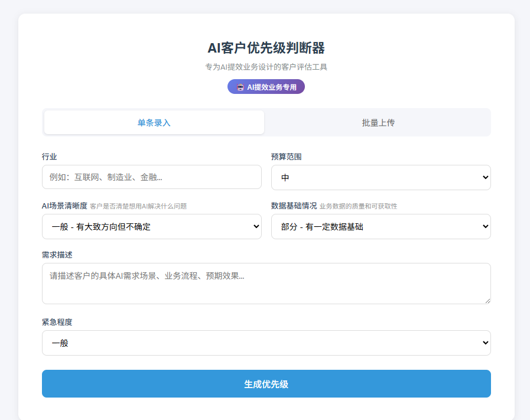530x420 pixels.
Task: Open the 预算范围 dropdown showing 中
Action: point(381,177)
